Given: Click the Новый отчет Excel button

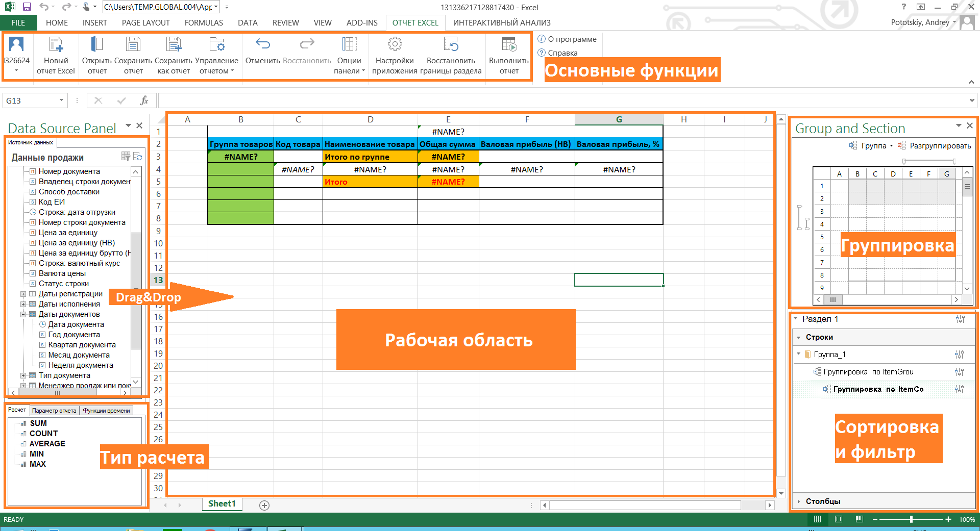Looking at the screenshot, I should pyautogui.click(x=56, y=55).
